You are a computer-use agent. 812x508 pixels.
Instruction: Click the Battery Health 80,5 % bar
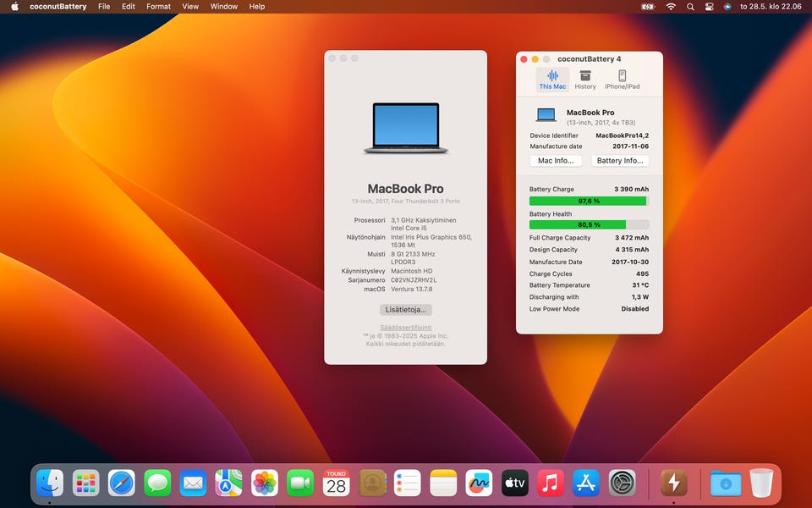pyautogui.click(x=589, y=225)
